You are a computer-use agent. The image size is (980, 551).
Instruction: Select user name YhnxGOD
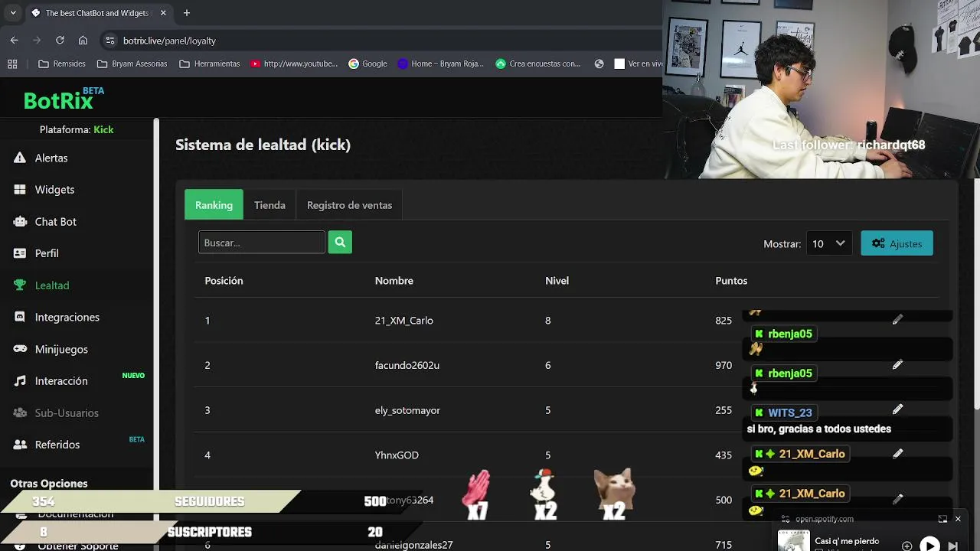[397, 455]
